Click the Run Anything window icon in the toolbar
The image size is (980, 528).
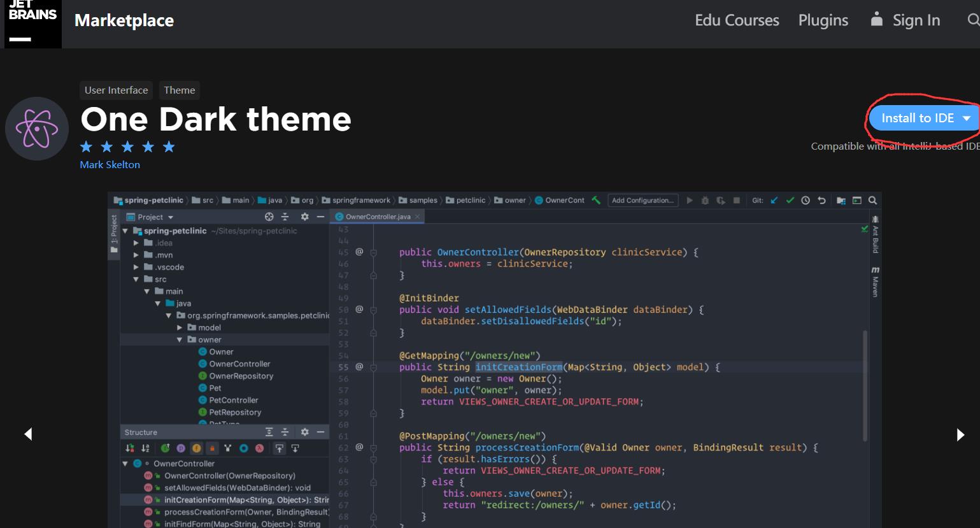click(857, 200)
